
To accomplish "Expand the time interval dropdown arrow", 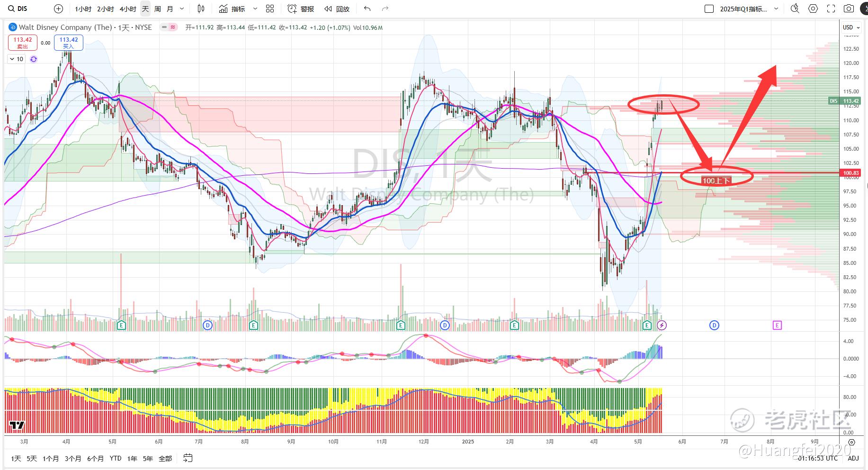I will point(182,9).
